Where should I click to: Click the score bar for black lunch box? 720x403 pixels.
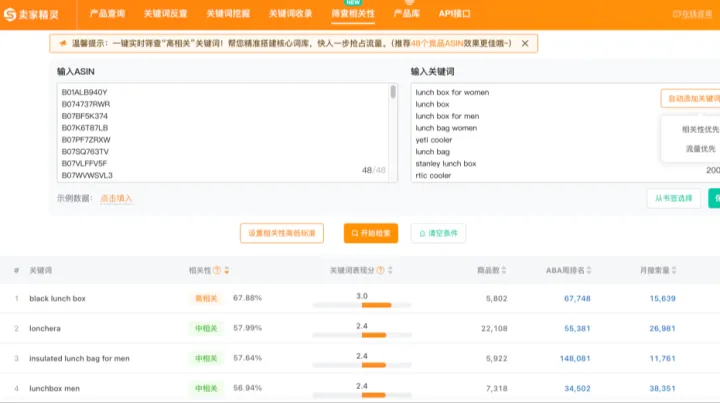point(362,305)
